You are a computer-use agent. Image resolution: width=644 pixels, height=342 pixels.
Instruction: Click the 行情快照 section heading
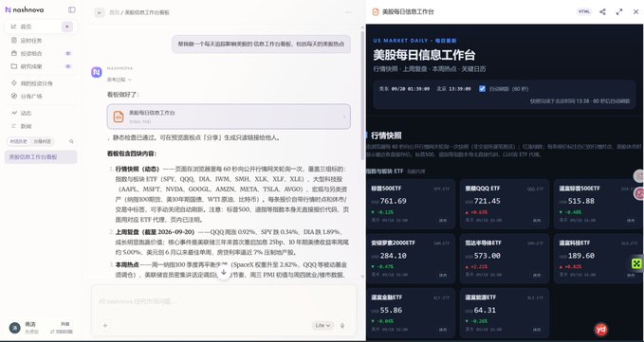(x=386, y=135)
